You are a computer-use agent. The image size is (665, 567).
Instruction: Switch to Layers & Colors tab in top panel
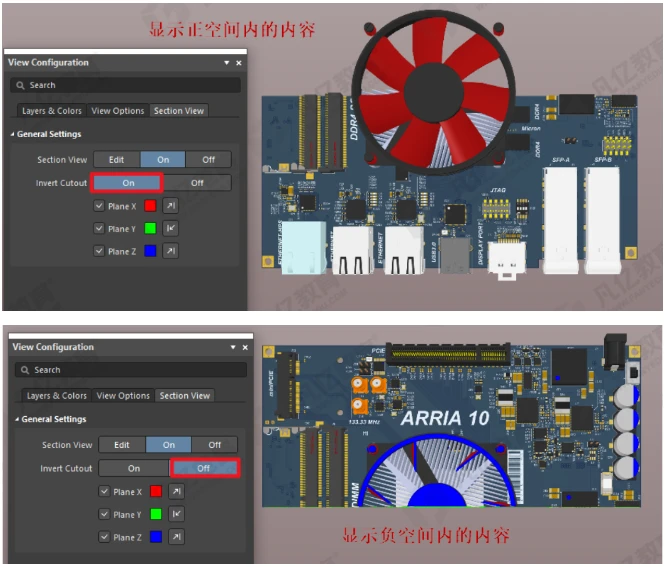pos(52,111)
